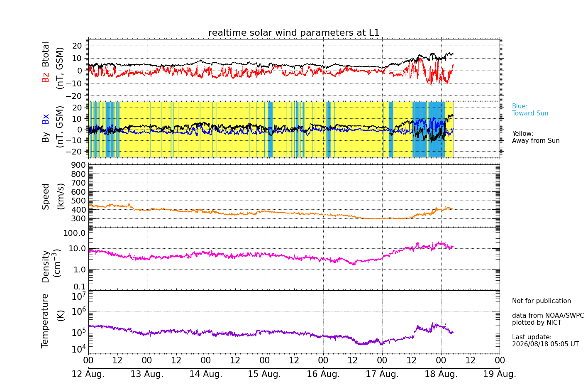The width and height of the screenshot is (588, 392).
Task: Select the 10⁶ tick on the Temperature axis
Action: [78, 311]
